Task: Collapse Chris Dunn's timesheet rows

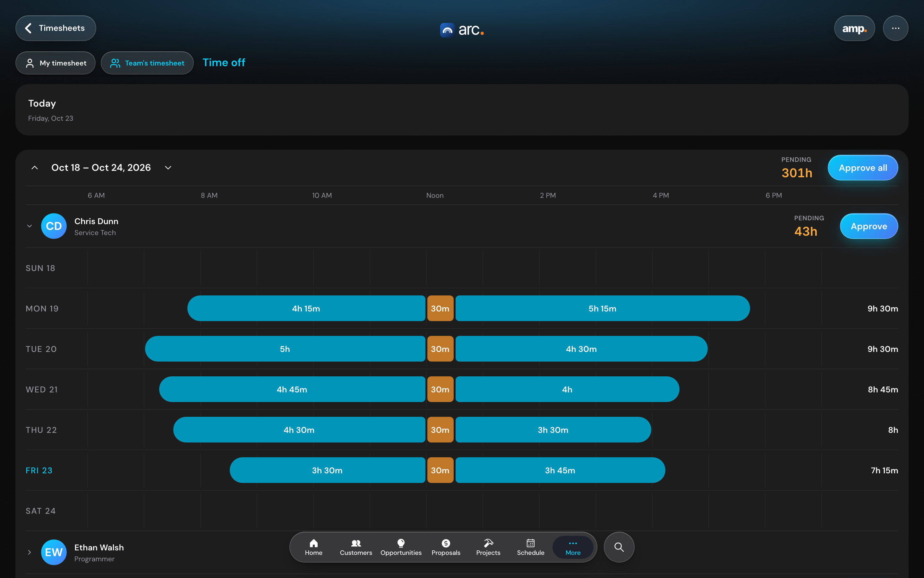Action: pyautogui.click(x=30, y=226)
